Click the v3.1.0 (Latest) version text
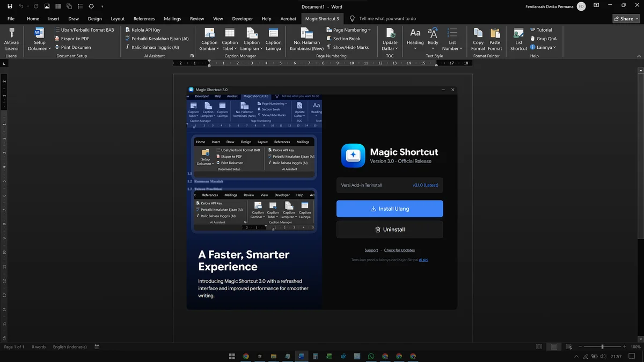The width and height of the screenshot is (644, 362). [425, 185]
